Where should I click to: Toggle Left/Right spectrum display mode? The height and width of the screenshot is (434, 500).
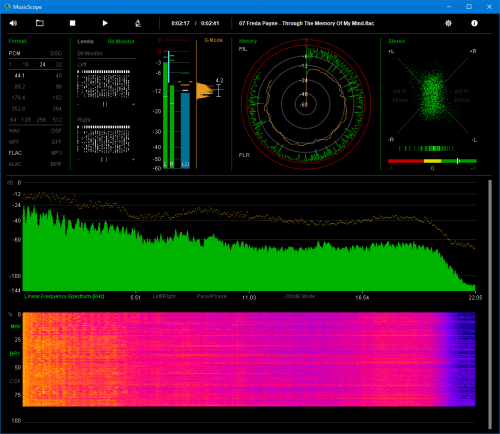164,296
